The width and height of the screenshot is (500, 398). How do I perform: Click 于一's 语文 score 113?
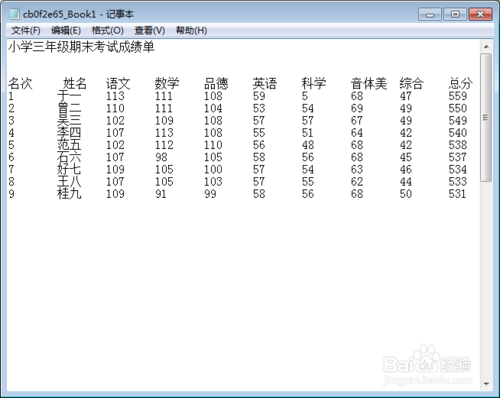click(115, 96)
